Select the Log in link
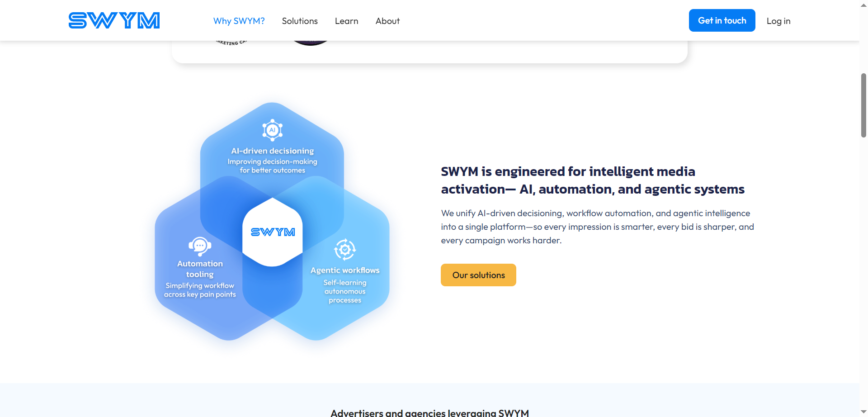 point(778,21)
